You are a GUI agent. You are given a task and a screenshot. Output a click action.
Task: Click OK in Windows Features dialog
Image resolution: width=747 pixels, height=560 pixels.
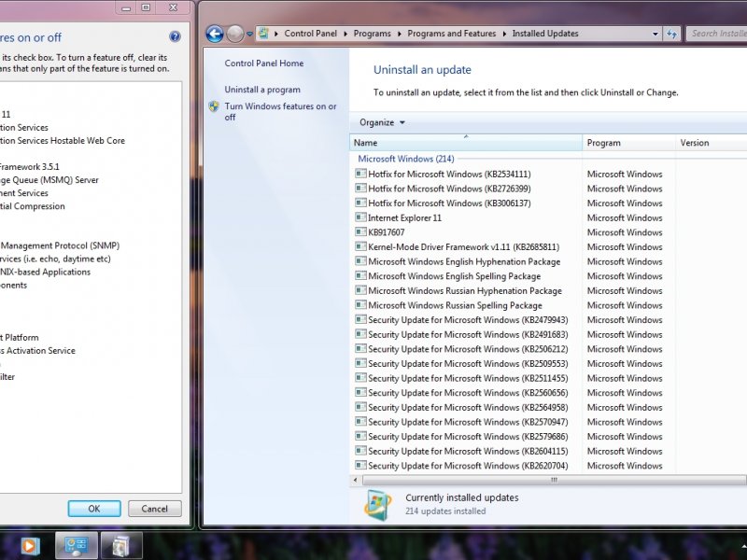(x=94, y=509)
